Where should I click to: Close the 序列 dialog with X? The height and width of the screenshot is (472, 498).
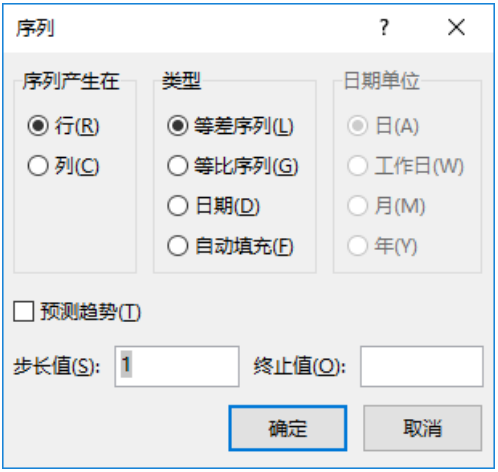point(456,27)
